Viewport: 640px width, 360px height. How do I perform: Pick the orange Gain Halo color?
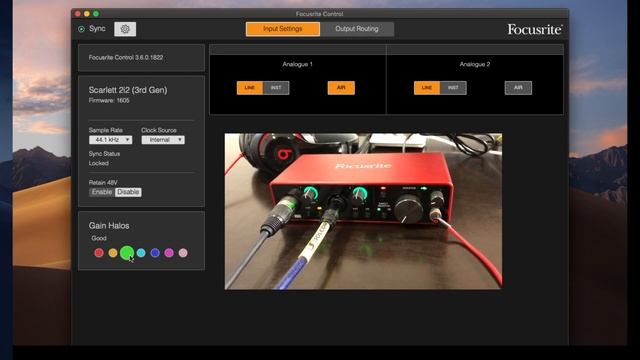[x=113, y=253]
